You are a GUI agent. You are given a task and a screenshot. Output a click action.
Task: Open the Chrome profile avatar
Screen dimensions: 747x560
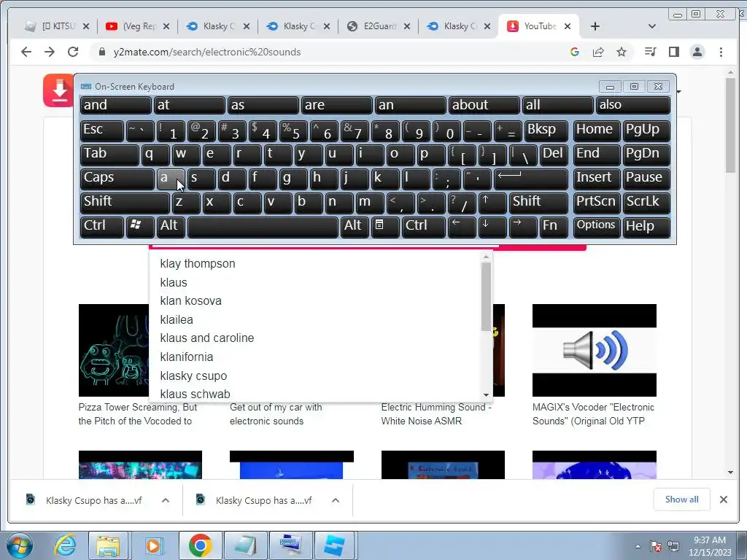pos(697,52)
